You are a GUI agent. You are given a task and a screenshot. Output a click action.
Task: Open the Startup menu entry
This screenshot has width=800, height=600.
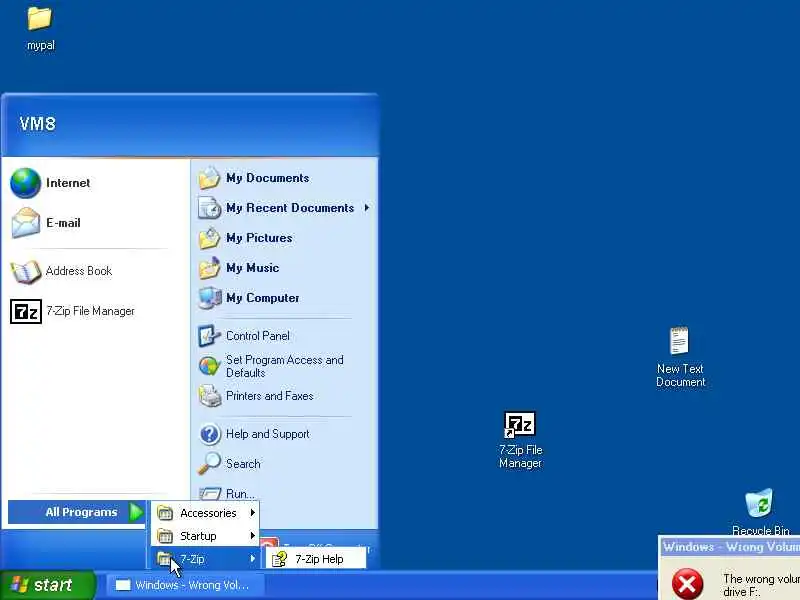[x=206, y=536]
